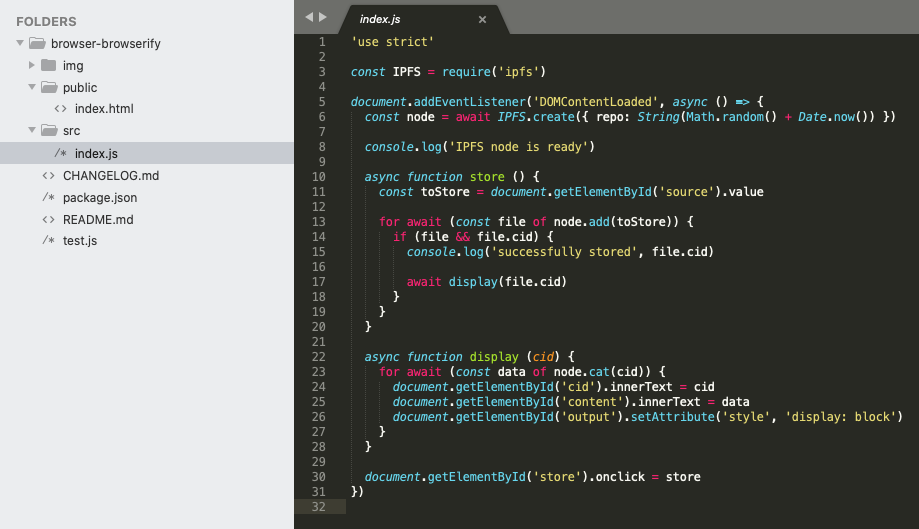
Task: Click await display(file.cid) on line 17
Action: (x=486, y=281)
